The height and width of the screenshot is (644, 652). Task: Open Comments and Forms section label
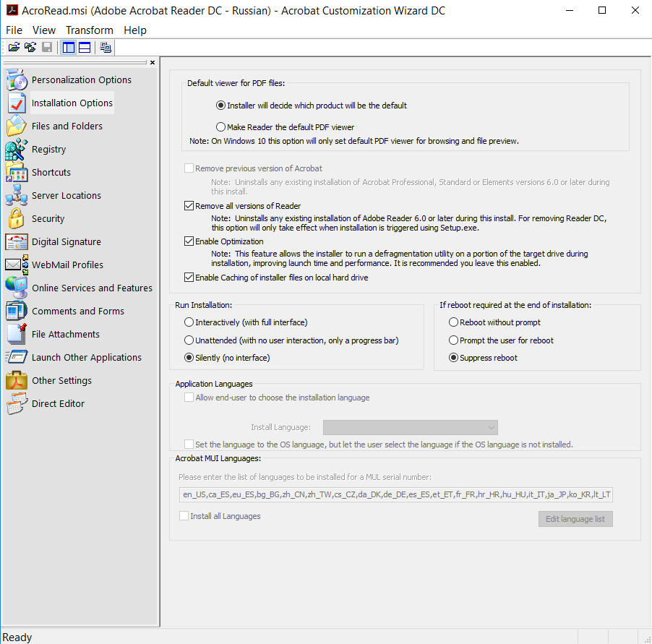pos(78,311)
